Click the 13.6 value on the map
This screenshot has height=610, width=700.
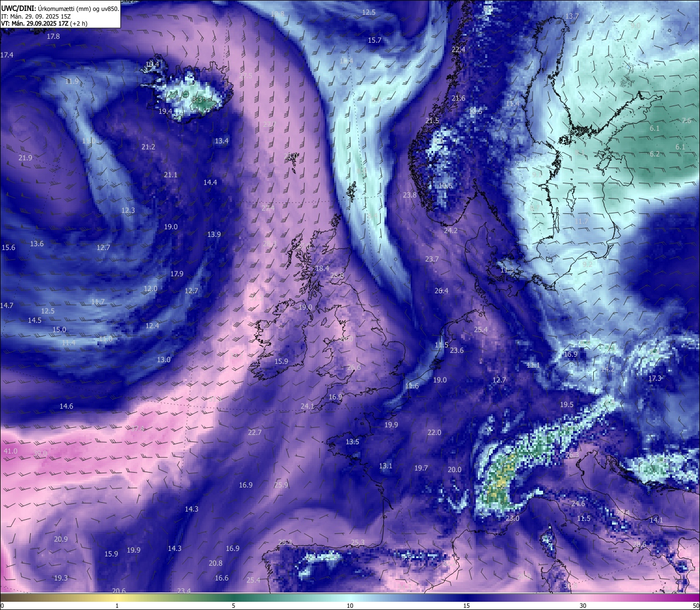point(37,244)
